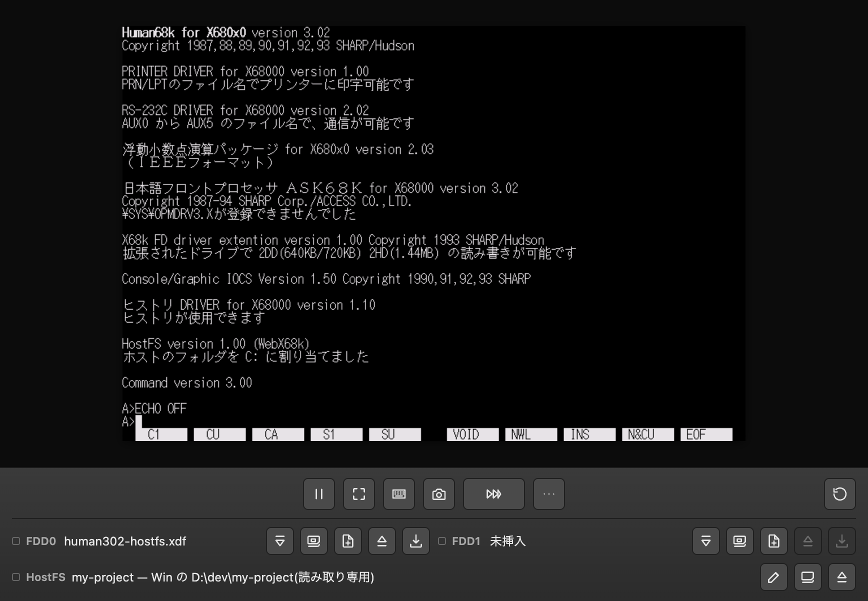Click the N&CU function key label
The height and width of the screenshot is (601, 868).
[x=648, y=434]
